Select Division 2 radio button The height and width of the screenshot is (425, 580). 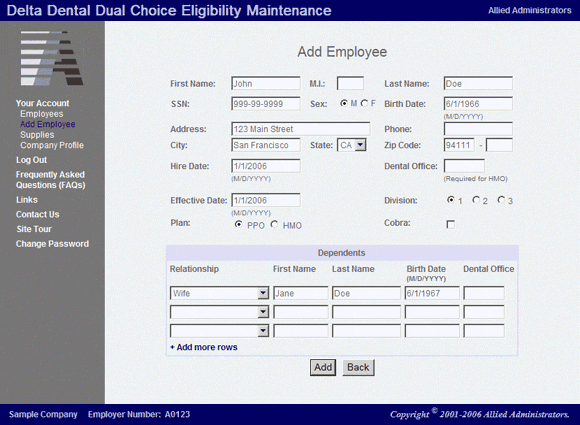pyautogui.click(x=476, y=200)
